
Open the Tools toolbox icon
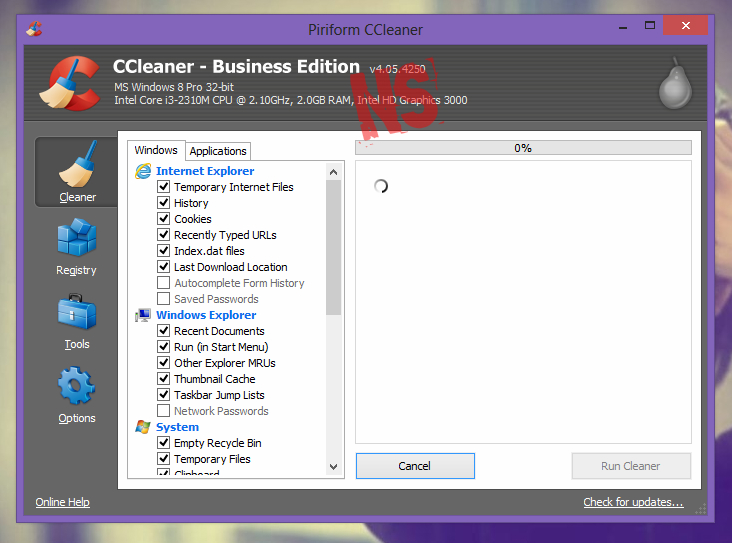click(77, 311)
